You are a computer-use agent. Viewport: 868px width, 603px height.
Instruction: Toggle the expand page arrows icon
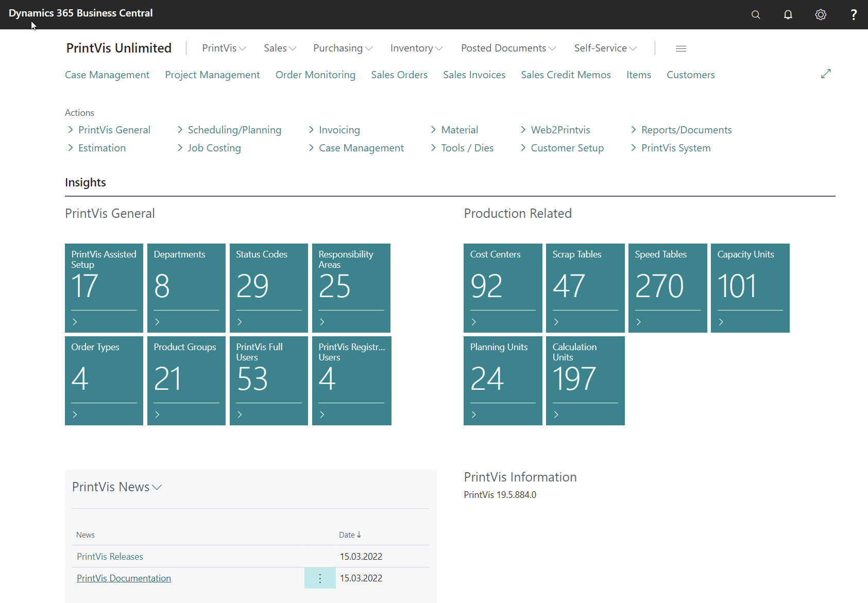[x=826, y=74]
